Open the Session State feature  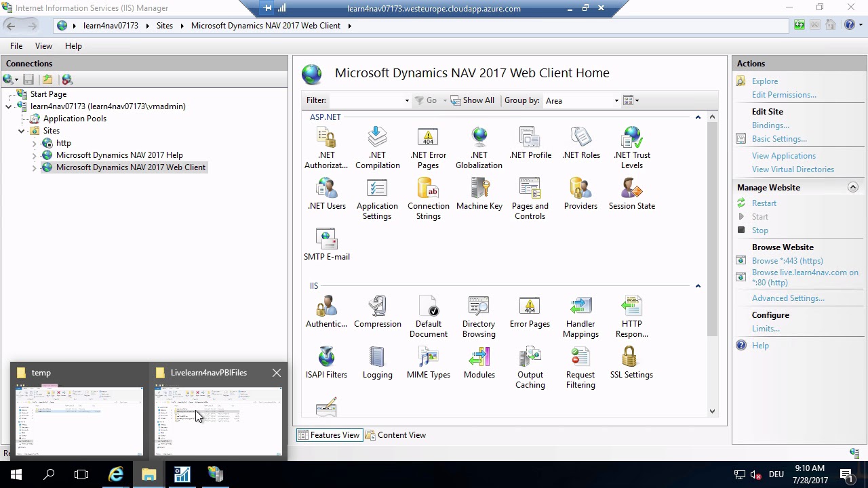[x=631, y=194]
